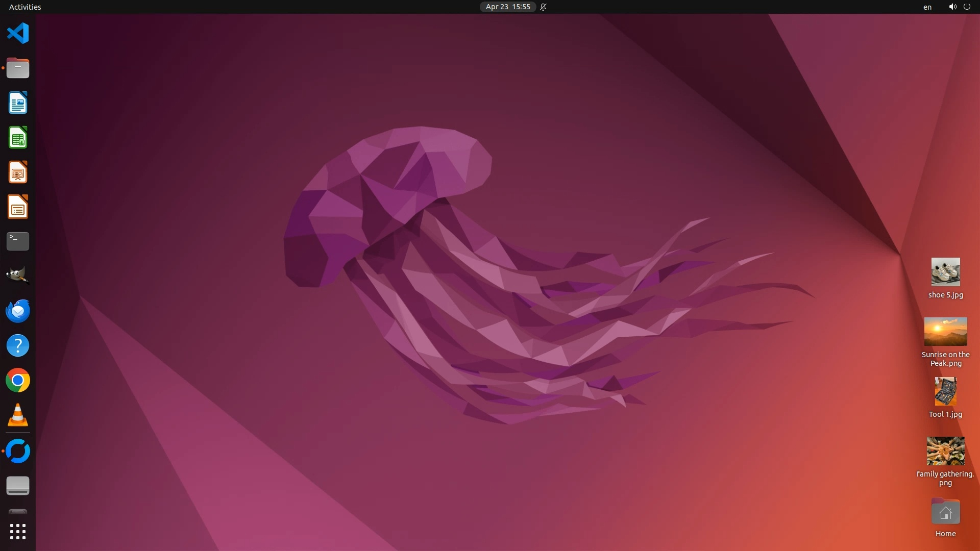Open the date and time calendar

point(507,7)
